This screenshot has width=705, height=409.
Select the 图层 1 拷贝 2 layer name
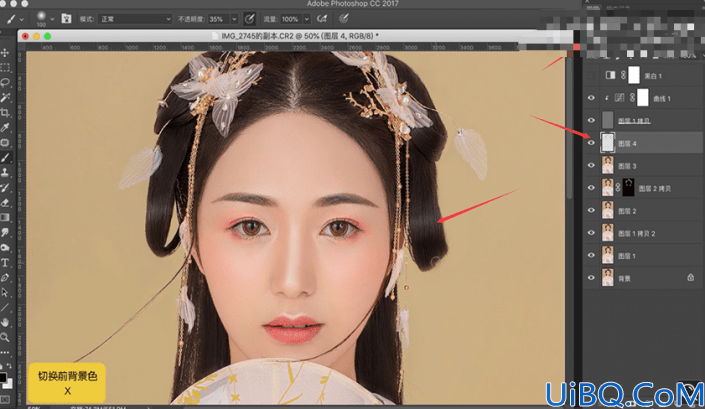pyautogui.click(x=637, y=233)
